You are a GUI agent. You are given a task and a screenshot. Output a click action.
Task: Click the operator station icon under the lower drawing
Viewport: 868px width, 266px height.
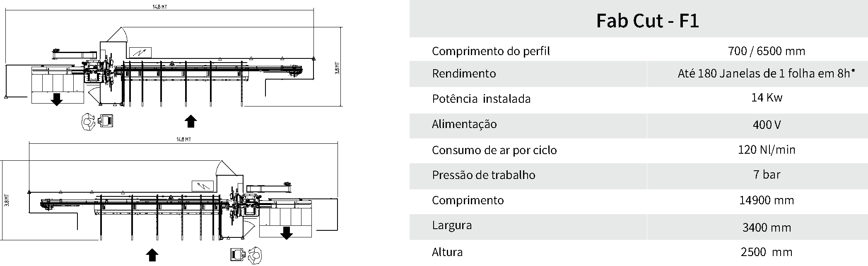[x=246, y=255]
